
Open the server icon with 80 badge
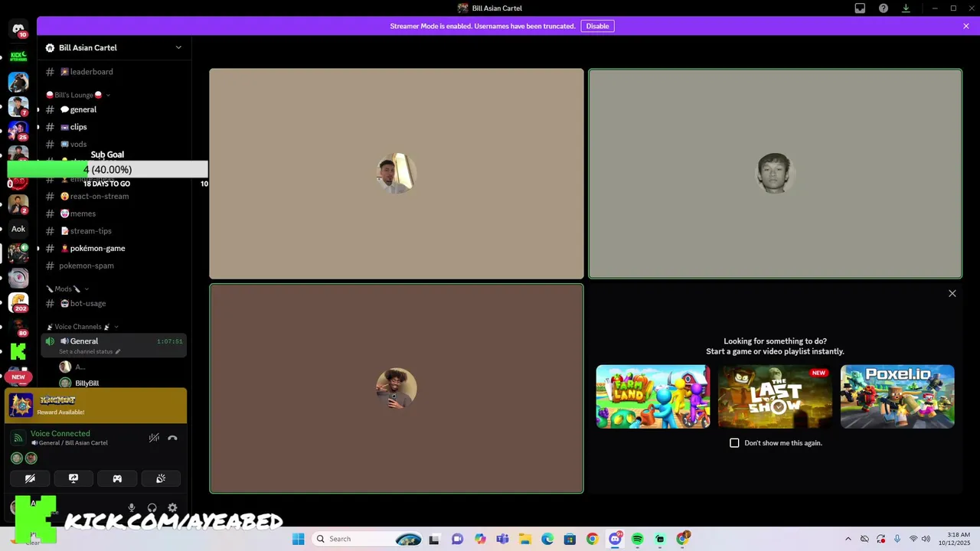[x=18, y=327]
